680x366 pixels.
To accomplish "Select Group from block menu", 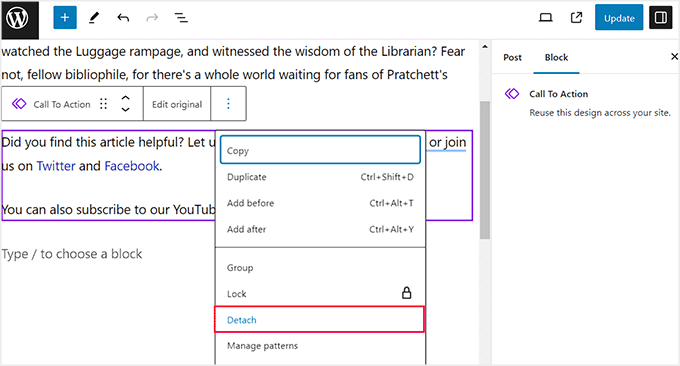I will 320,268.
